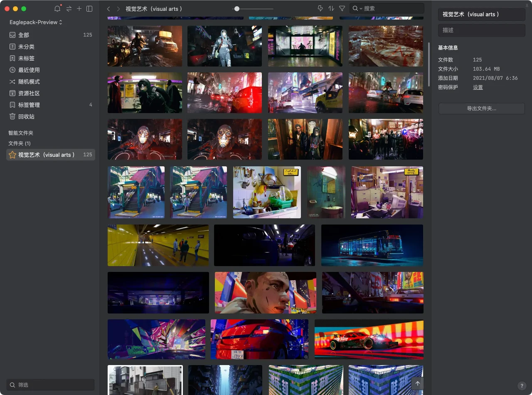
Task: Click the 文件大小 value 103.64 MB
Action: [x=486, y=69]
